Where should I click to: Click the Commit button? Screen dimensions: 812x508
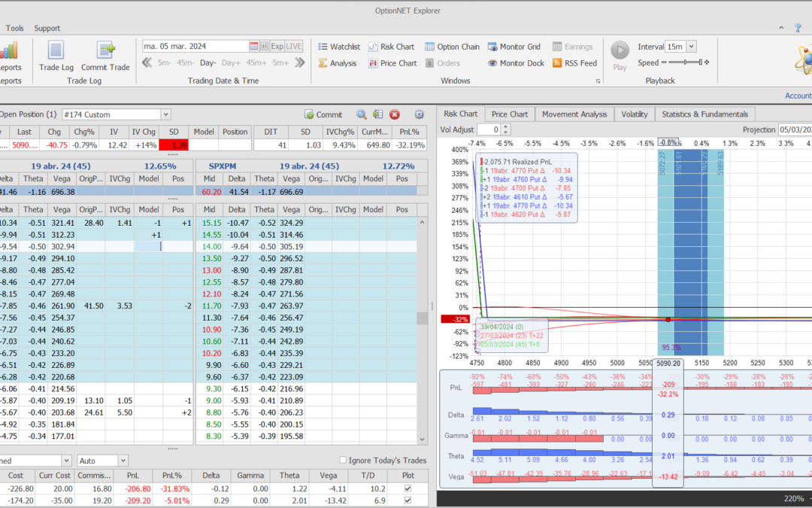[x=324, y=114]
